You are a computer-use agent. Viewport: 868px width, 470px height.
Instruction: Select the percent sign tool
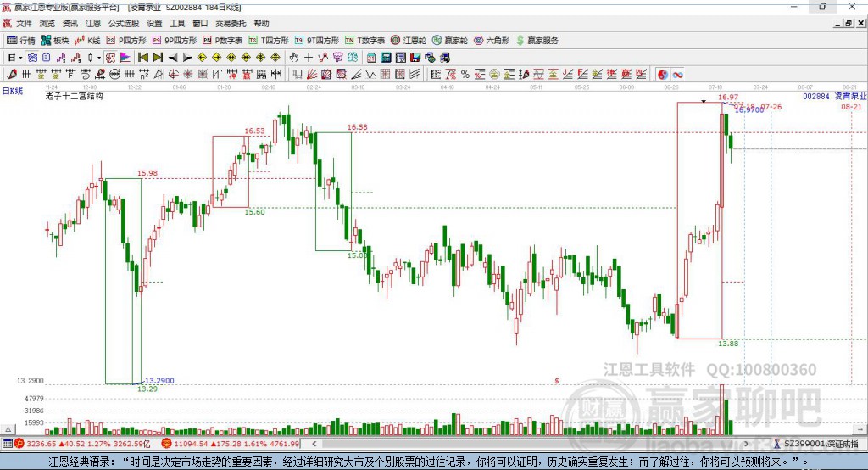pos(465,75)
